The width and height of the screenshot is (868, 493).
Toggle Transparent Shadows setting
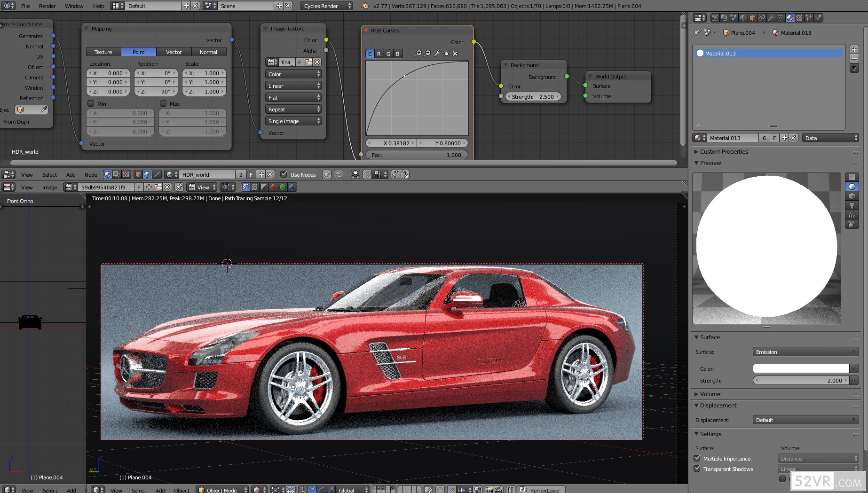coord(697,469)
